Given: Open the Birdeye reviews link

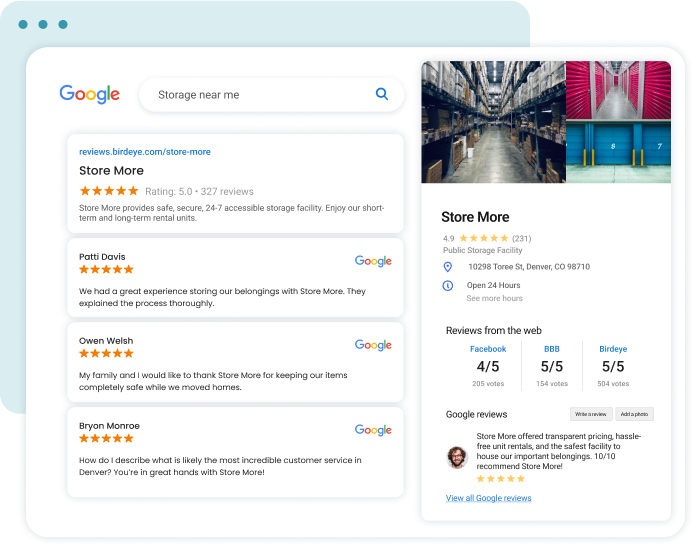Looking at the screenshot, I should click(613, 349).
